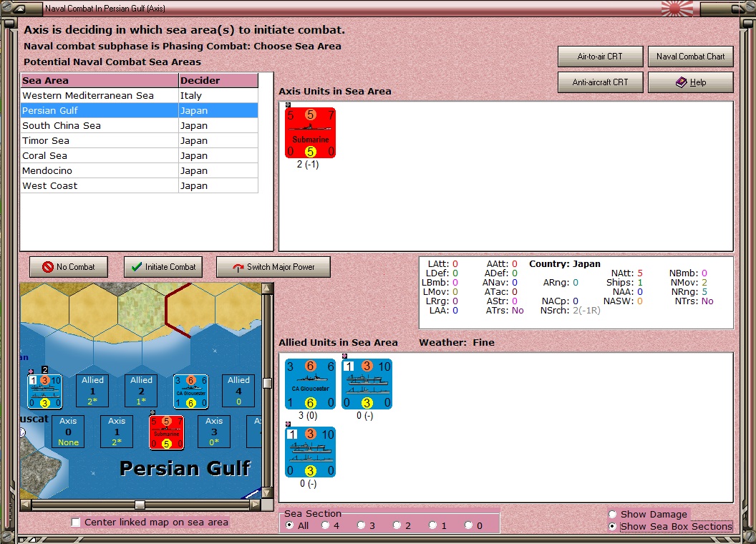
Task: Open the Help button
Action: [690, 82]
